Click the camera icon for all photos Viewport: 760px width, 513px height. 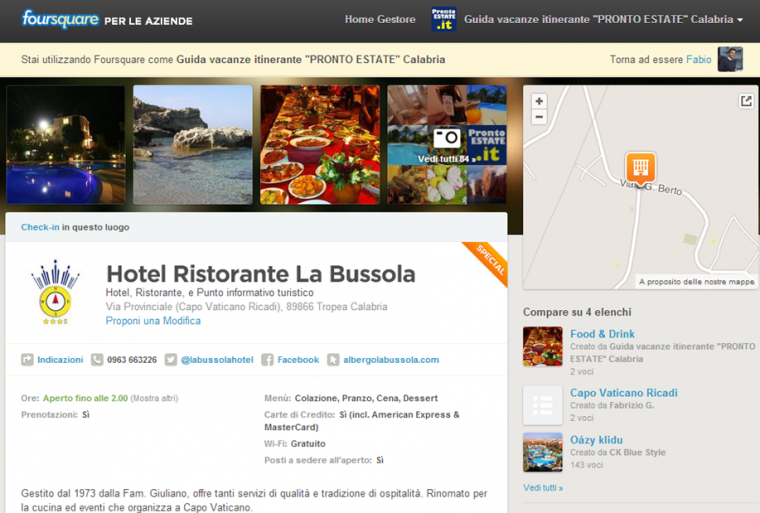446,137
